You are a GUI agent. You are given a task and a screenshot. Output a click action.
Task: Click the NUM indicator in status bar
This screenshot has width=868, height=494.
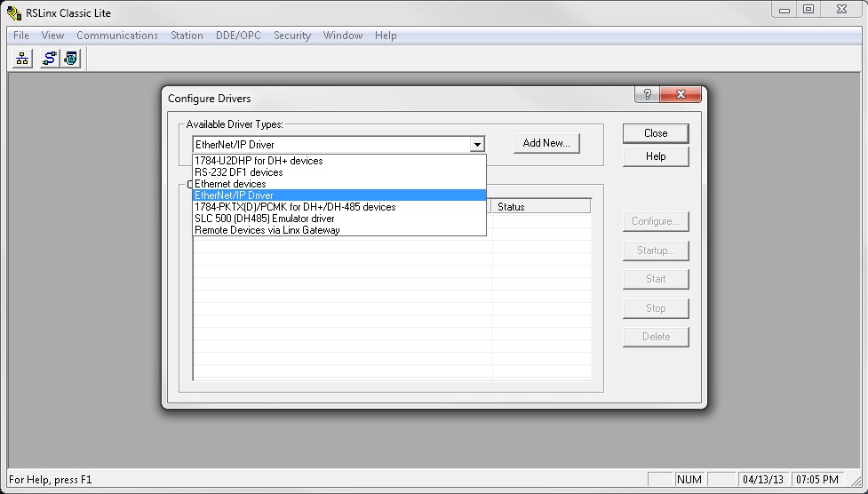[x=689, y=480]
